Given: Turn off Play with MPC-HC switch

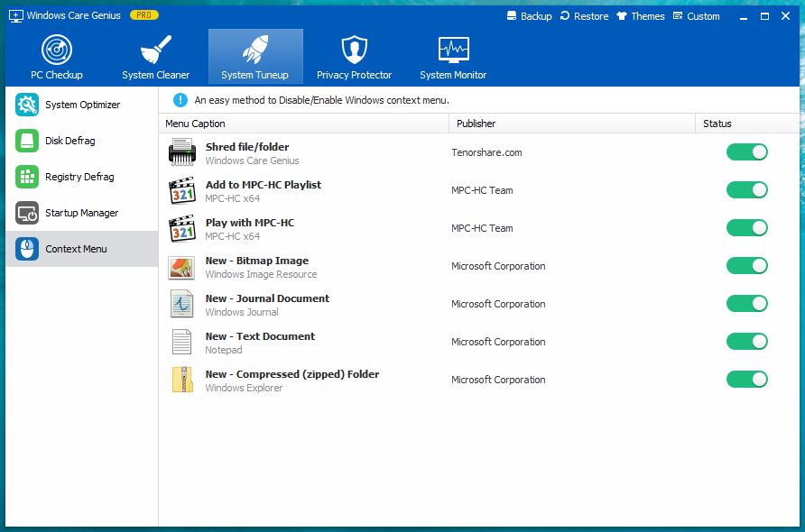Looking at the screenshot, I should tap(747, 228).
